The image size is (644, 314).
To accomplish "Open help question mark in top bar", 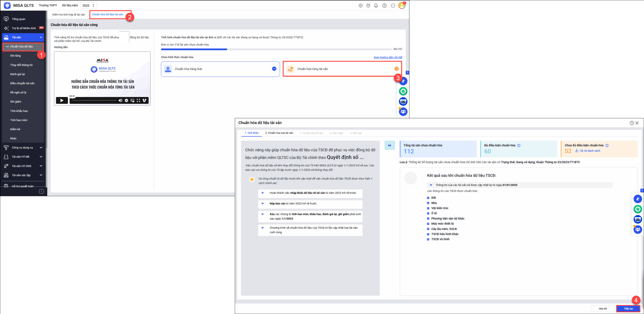I will [x=384, y=6].
